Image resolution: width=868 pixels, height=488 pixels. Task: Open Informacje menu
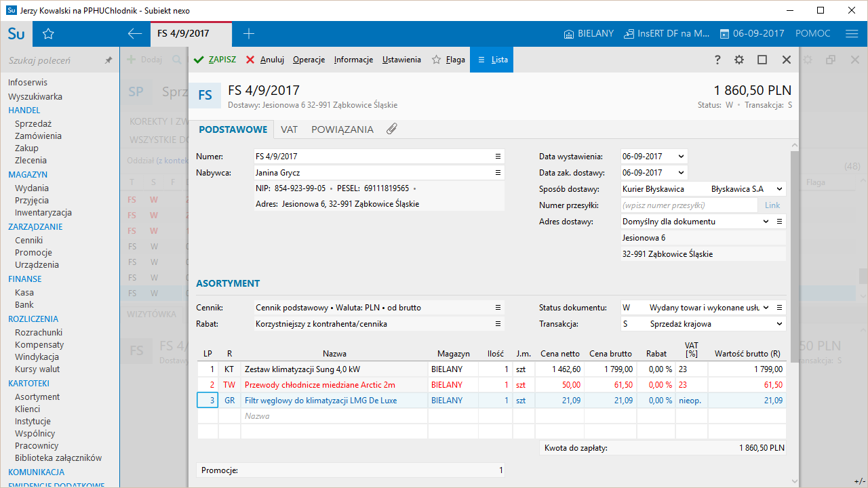click(353, 60)
